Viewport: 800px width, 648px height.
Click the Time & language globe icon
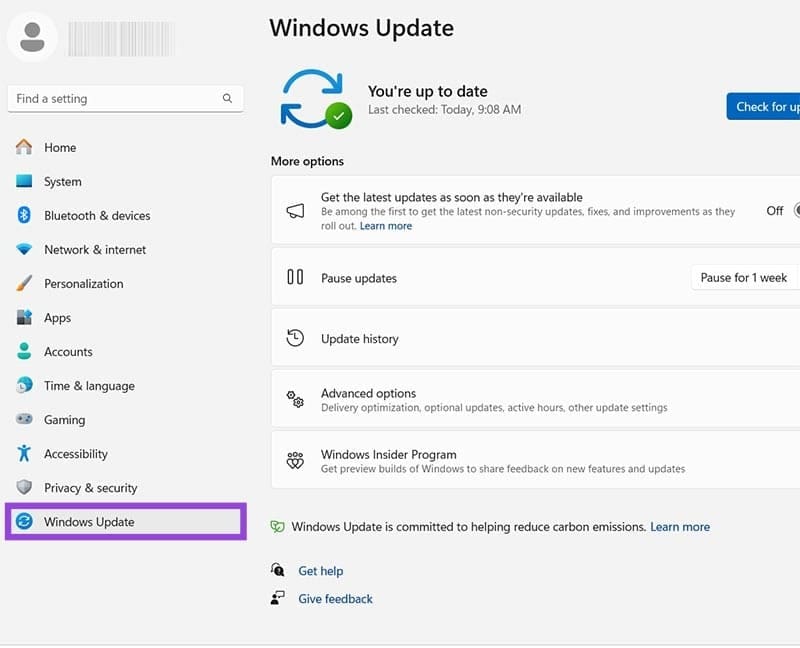click(x=23, y=385)
